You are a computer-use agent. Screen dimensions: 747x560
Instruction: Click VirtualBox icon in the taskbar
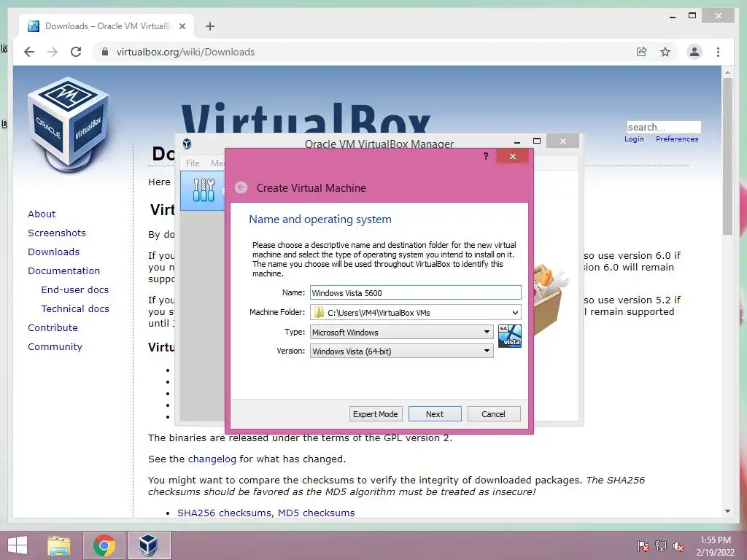pos(149,545)
